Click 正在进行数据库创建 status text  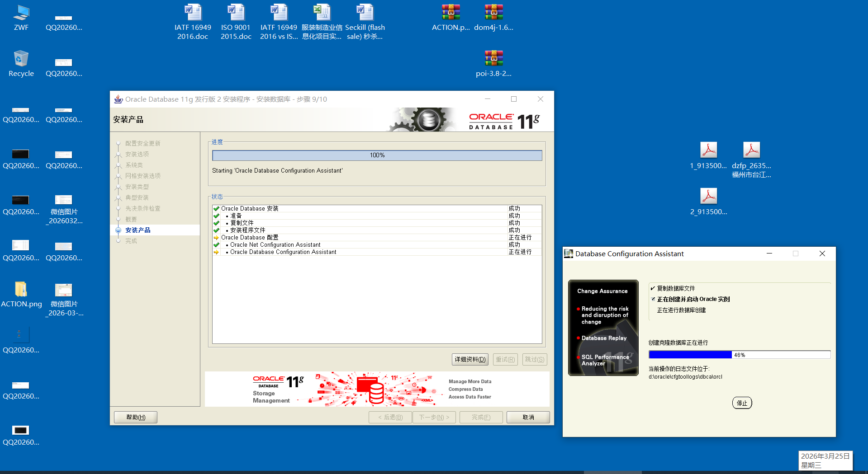pos(681,310)
